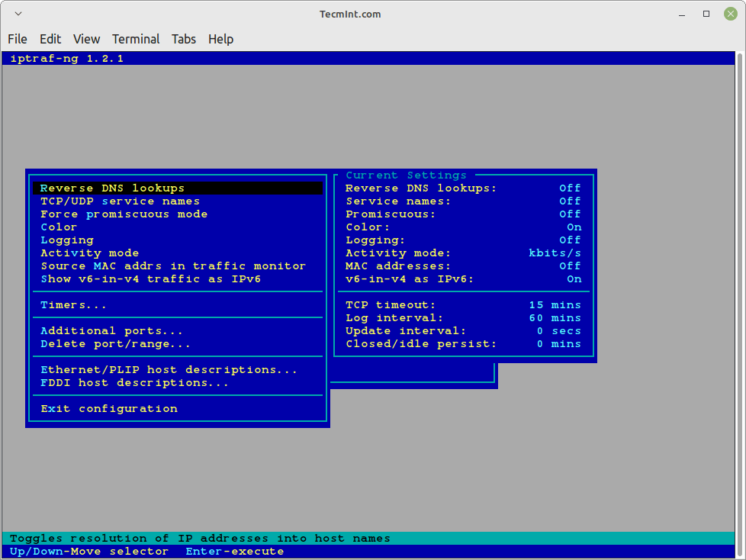The image size is (746, 560).
Task: Toggle the Logging option
Action: tap(66, 240)
